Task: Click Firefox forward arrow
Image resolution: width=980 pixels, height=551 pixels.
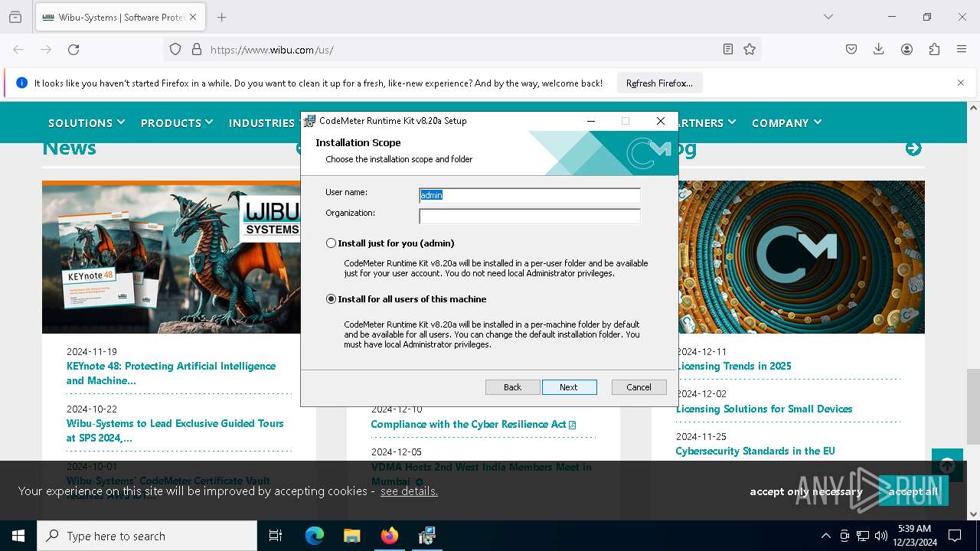Action: pyautogui.click(x=46, y=49)
